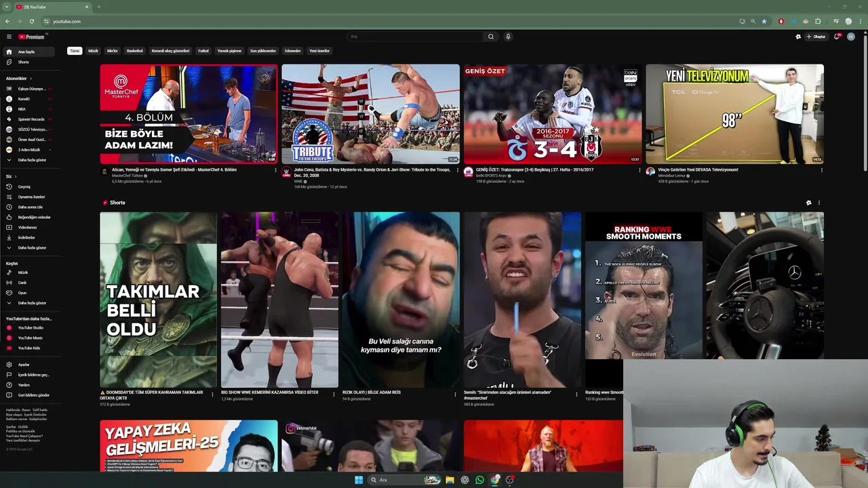Screen dimensions: 868x488
Task: Select the Mix'ler filter chip
Action: [113, 51]
